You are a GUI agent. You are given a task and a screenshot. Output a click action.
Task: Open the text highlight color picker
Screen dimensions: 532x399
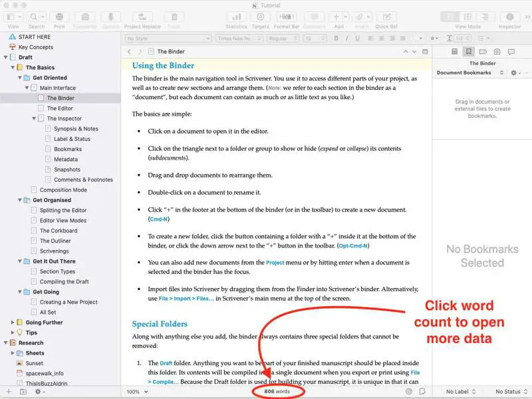click(435, 39)
